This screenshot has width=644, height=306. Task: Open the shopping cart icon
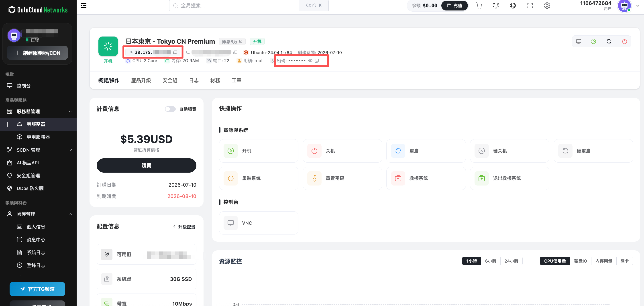479,6
